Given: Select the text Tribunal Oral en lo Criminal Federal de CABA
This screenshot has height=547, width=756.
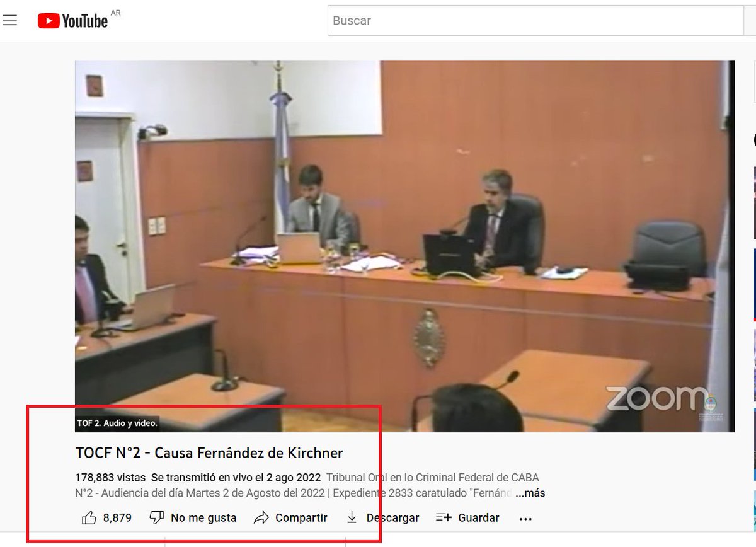Looking at the screenshot, I should 433,478.
